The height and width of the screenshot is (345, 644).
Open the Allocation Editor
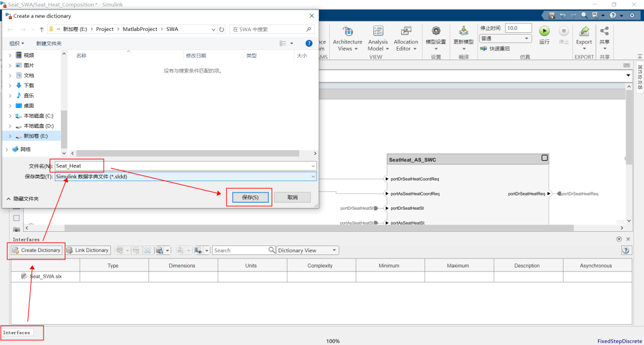pos(406,39)
